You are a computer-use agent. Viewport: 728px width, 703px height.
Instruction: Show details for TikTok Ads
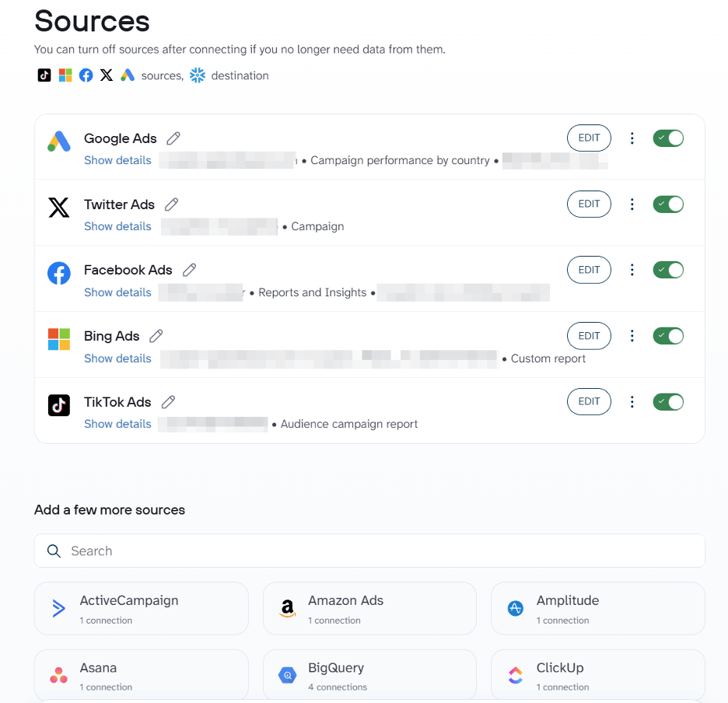117,424
